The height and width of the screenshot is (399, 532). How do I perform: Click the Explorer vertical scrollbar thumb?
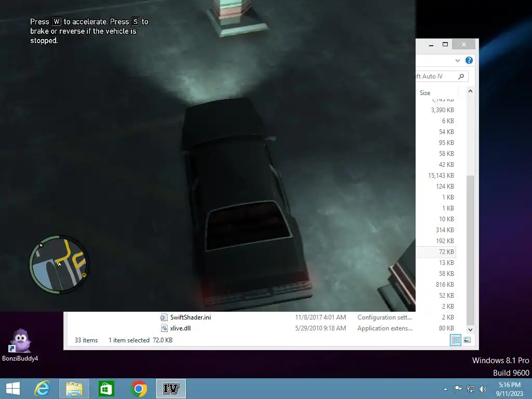470,250
